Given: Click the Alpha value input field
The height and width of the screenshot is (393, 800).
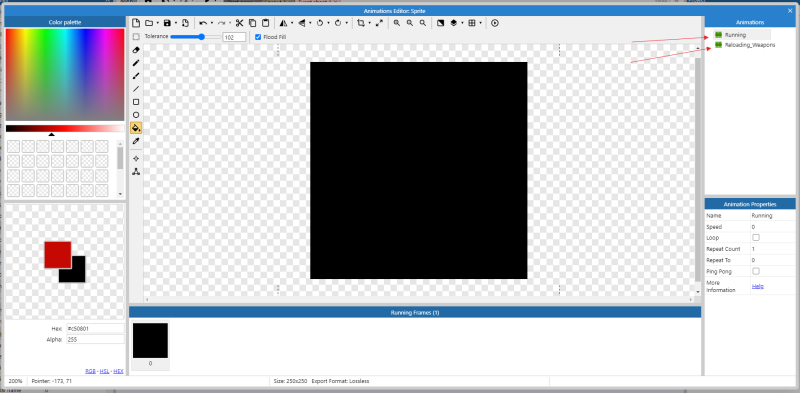Looking at the screenshot, I should (x=95, y=339).
